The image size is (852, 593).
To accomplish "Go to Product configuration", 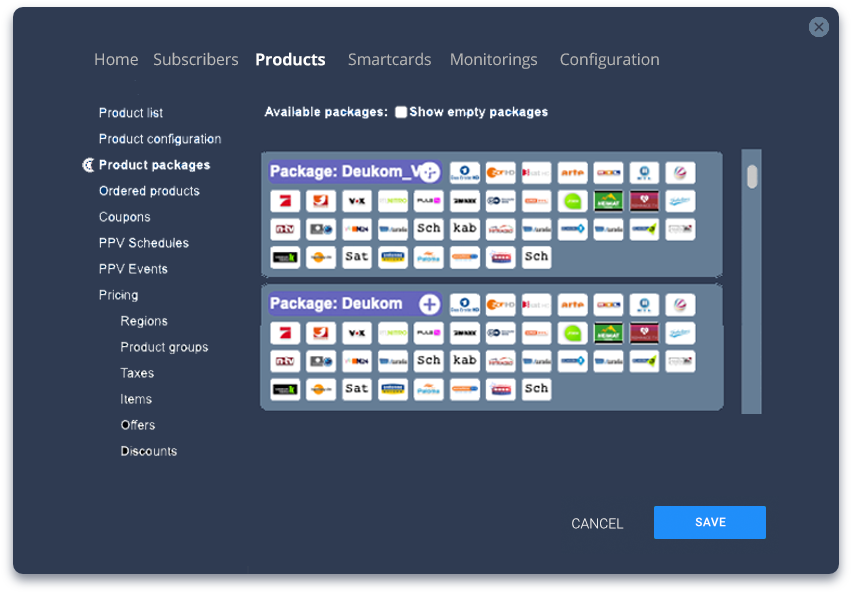I will tap(160, 139).
